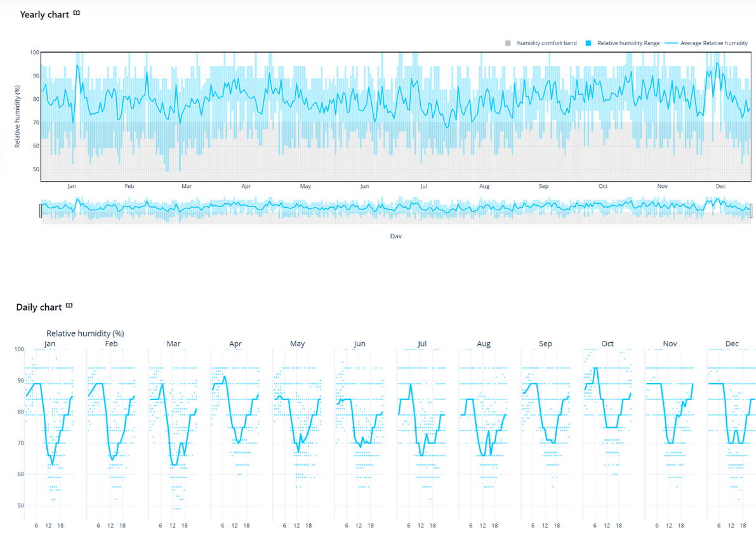
Task: Click the left handle of range slider
Action: click(x=41, y=210)
